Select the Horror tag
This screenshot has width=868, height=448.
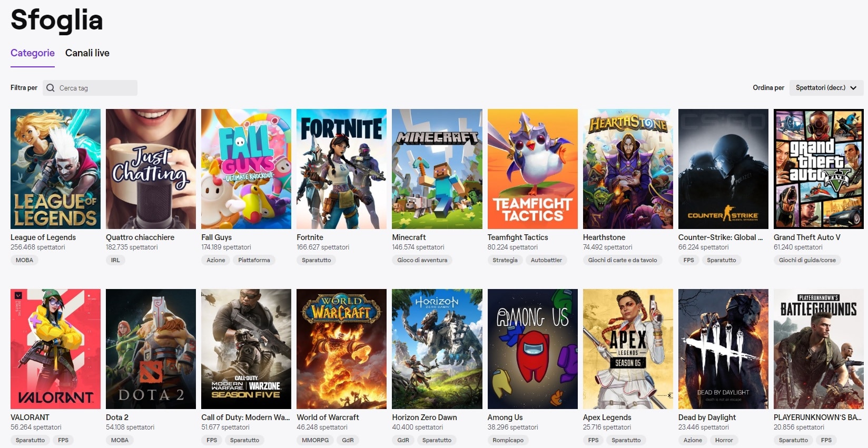pos(724,440)
